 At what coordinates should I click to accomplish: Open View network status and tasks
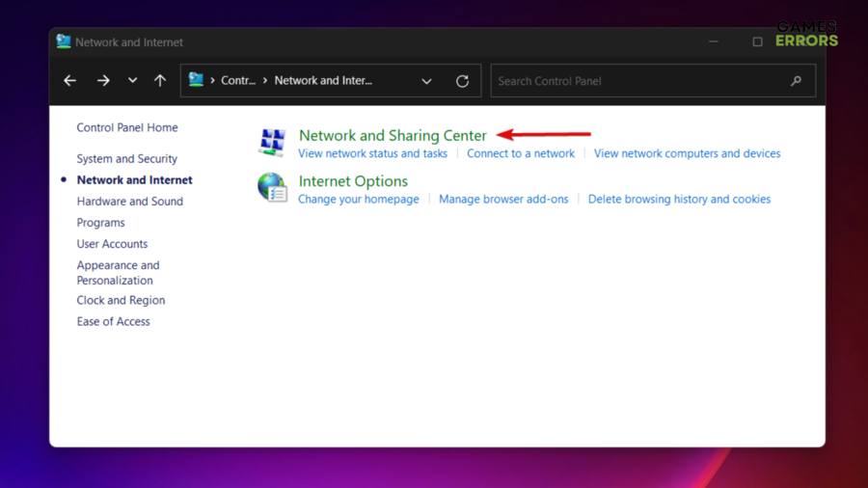click(x=372, y=153)
